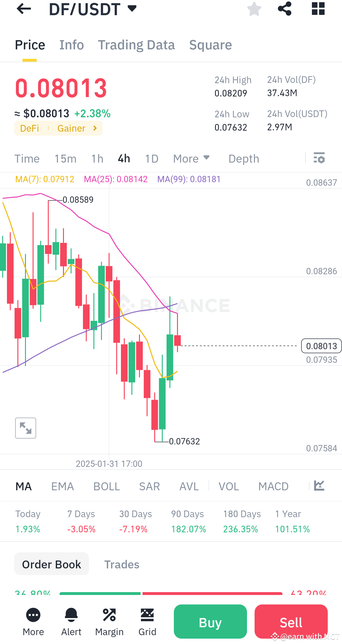Tap the back arrow
The image size is (342, 644).
(23, 9)
